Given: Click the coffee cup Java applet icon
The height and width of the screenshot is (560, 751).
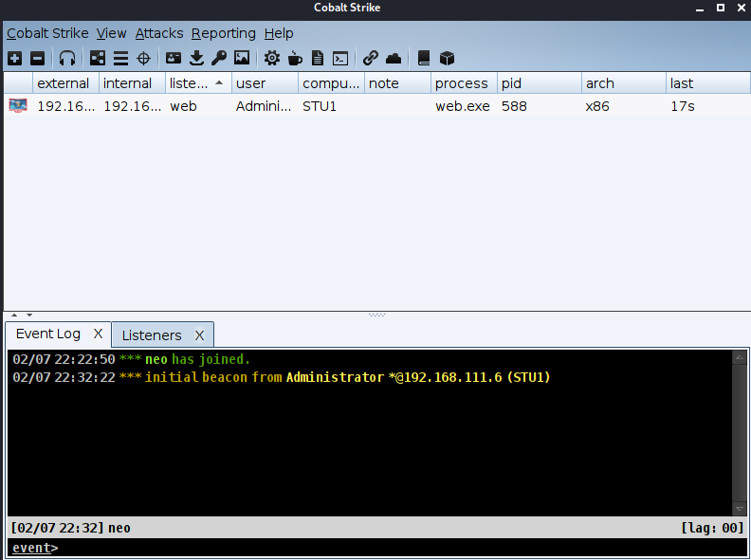Looking at the screenshot, I should point(295,59).
